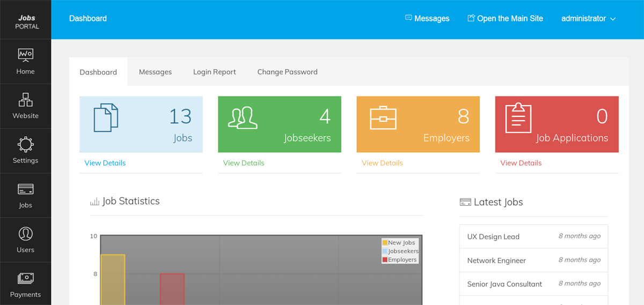Image resolution: width=644 pixels, height=305 pixels.
Task: Switch to the Messages tab
Action: 155,72
